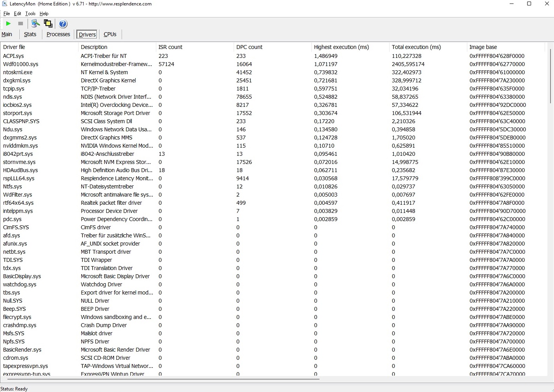
Task: Open help via the blue question mark icon
Action: click(x=63, y=24)
